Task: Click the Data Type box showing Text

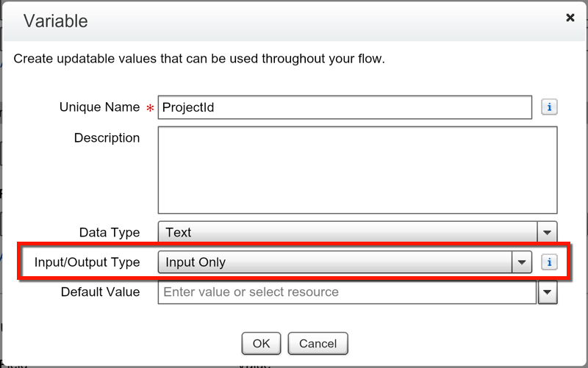Action: 348,232
